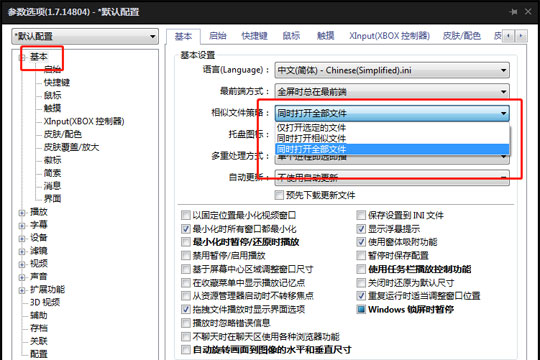Choose 仅打开选定的文件 option
Screen dimensions: 540x360
(x=392, y=128)
